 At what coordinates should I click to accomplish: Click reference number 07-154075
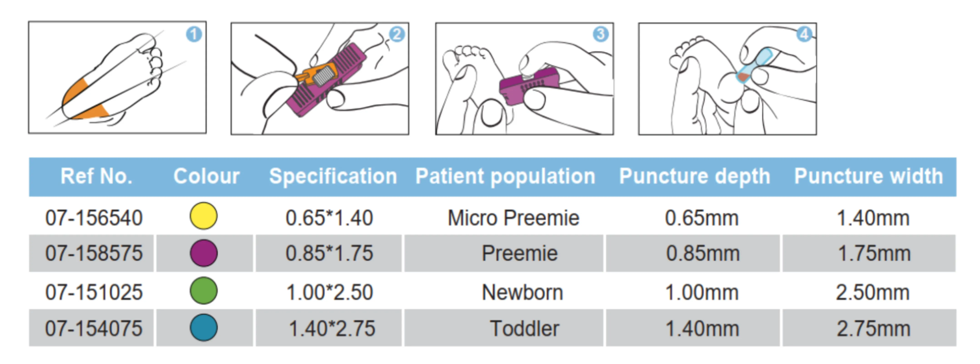click(94, 328)
